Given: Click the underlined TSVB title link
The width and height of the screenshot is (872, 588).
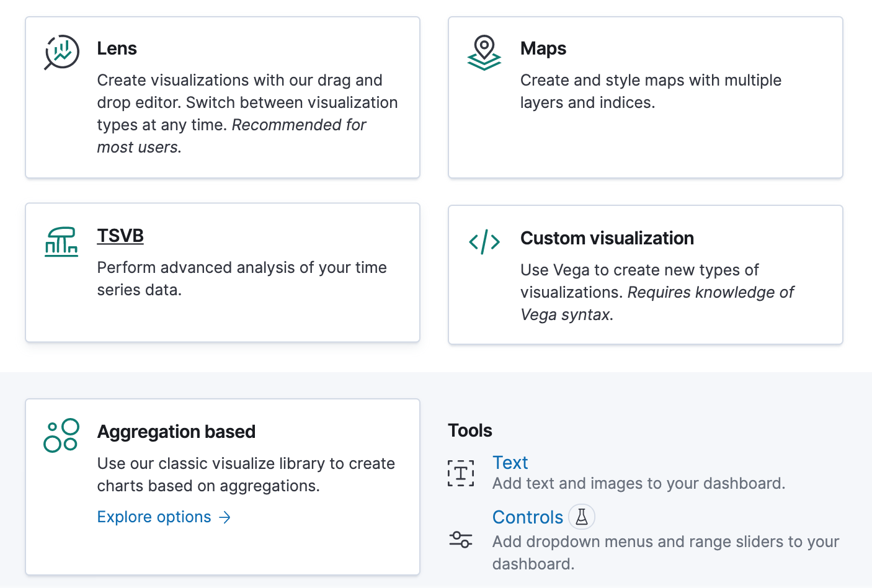Looking at the screenshot, I should (120, 236).
